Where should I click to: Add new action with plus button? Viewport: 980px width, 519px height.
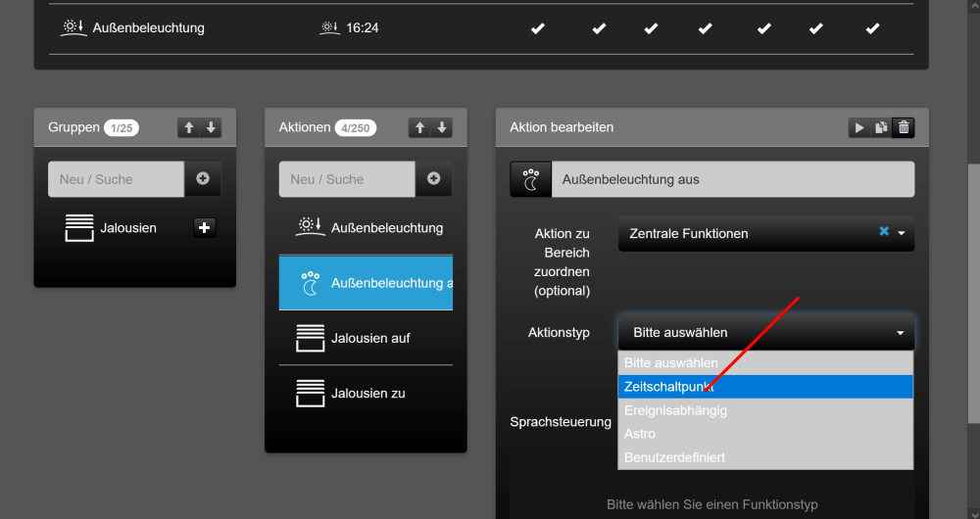point(433,179)
